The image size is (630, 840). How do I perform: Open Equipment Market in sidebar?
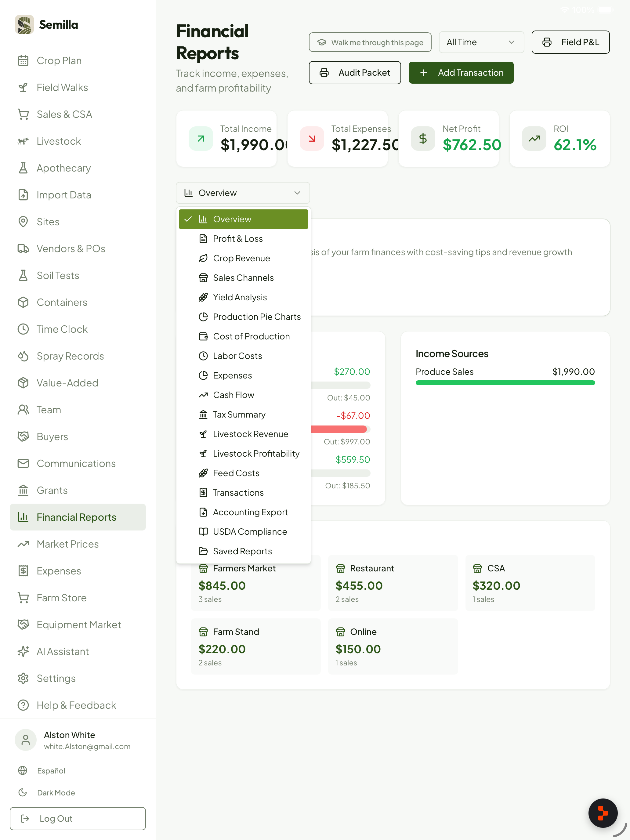tap(78, 625)
